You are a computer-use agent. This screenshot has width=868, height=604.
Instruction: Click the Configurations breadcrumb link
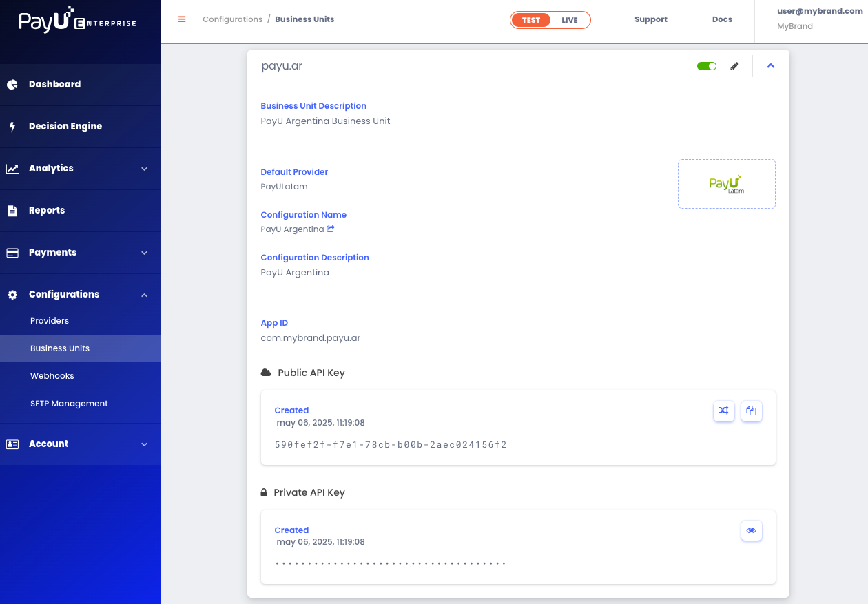[x=232, y=19]
